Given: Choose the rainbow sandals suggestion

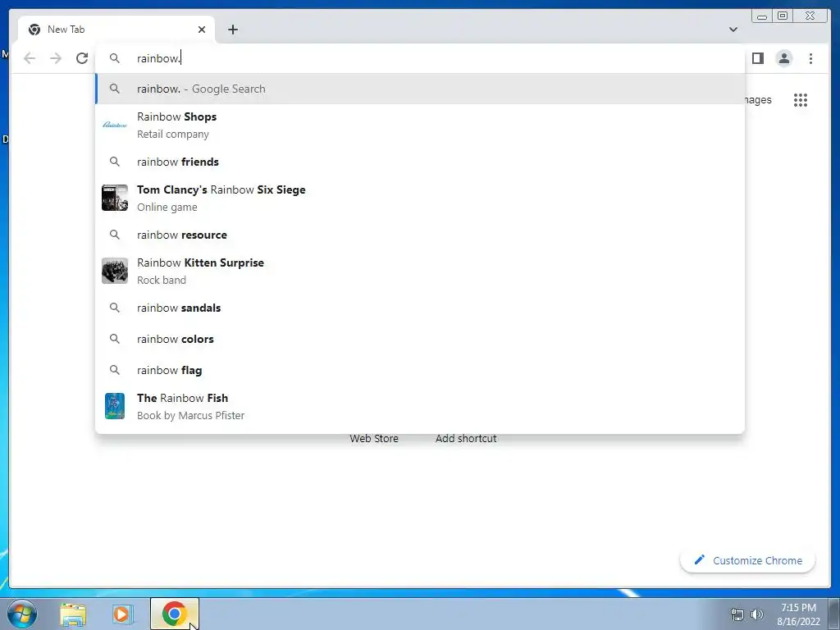Looking at the screenshot, I should click(420, 308).
